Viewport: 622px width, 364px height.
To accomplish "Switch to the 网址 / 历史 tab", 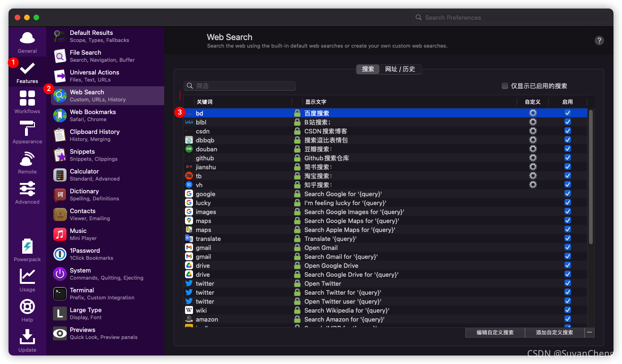I will (400, 69).
